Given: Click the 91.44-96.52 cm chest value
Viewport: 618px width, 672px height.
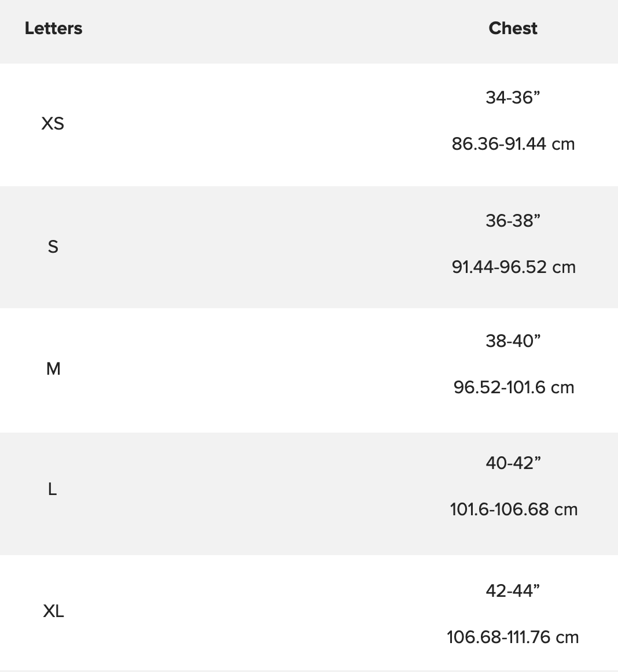Looking at the screenshot, I should (x=513, y=267).
